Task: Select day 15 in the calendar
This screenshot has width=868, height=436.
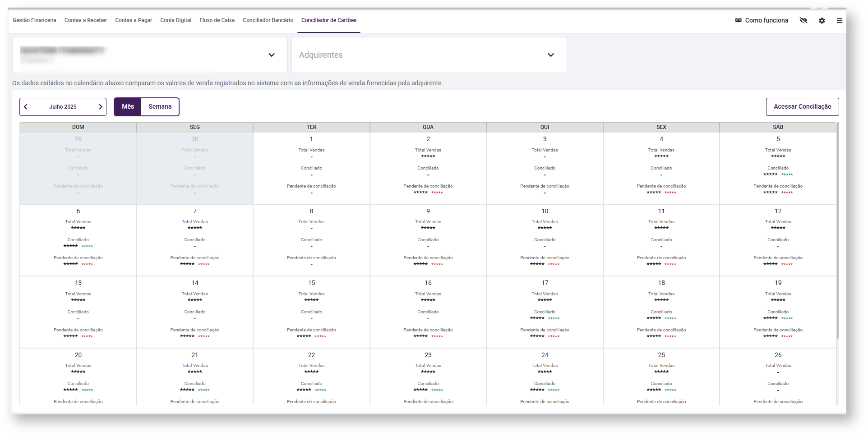Action: coord(311,311)
